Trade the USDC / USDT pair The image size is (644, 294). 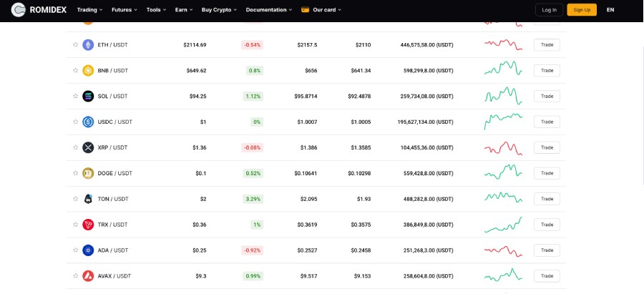tap(547, 122)
